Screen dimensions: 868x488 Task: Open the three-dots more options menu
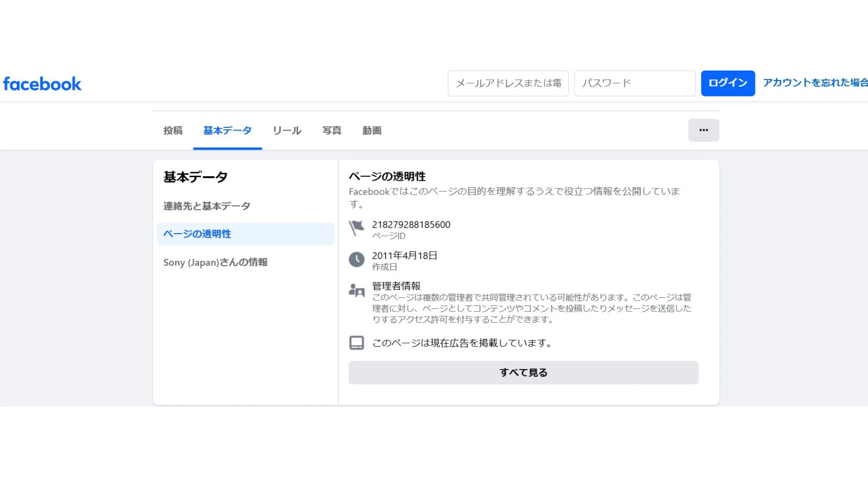[703, 130]
